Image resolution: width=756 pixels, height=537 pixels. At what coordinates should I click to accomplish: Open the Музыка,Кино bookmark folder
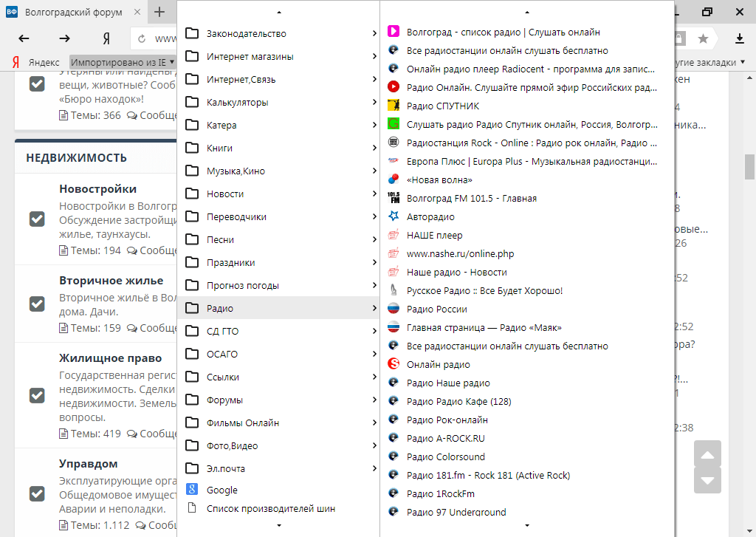[x=278, y=171]
